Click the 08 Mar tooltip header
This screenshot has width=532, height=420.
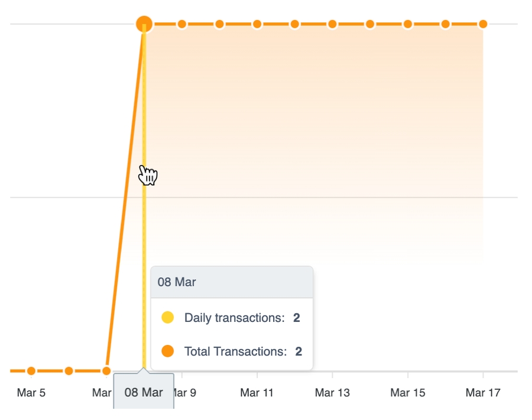[232, 282]
